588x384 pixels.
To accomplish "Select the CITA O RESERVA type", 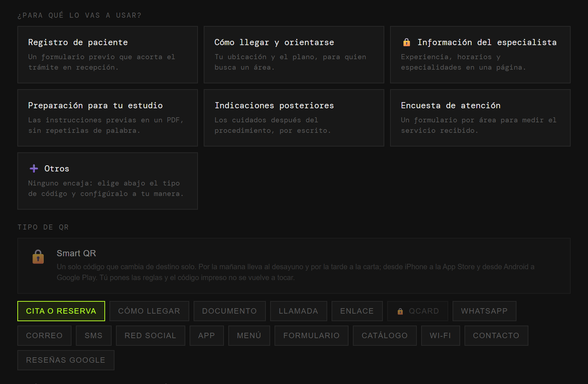I will coord(61,311).
